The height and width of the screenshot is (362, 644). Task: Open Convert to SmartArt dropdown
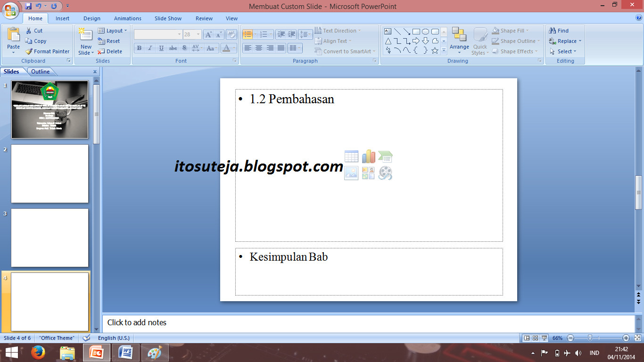(345, 51)
